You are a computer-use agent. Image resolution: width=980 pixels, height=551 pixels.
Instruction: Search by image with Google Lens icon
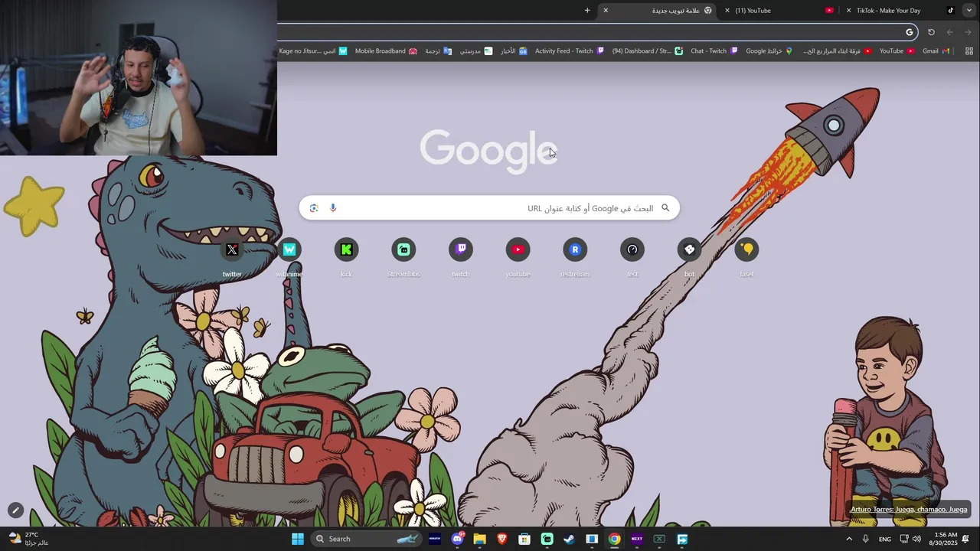(x=314, y=208)
